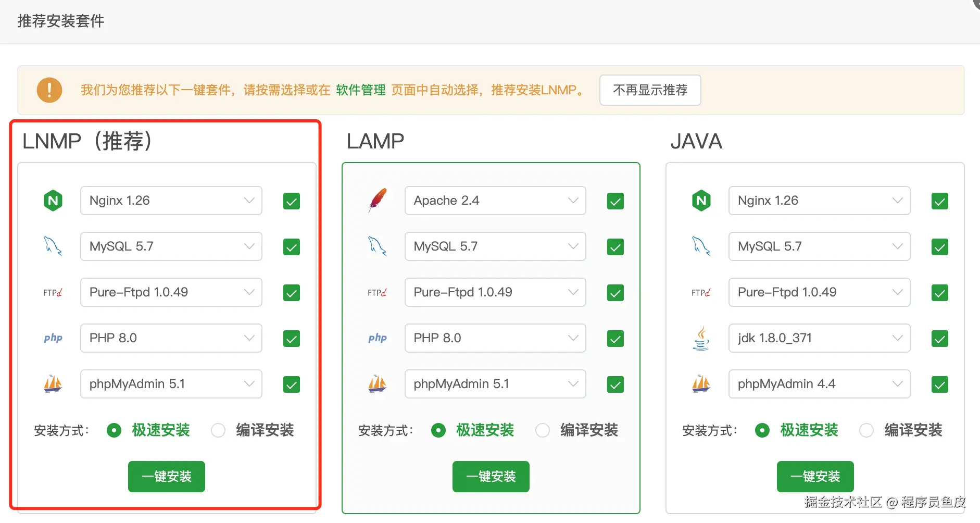Uncheck MySQL 5.7 in the JAVA panel
Screen dimensions: 980x523
point(940,247)
